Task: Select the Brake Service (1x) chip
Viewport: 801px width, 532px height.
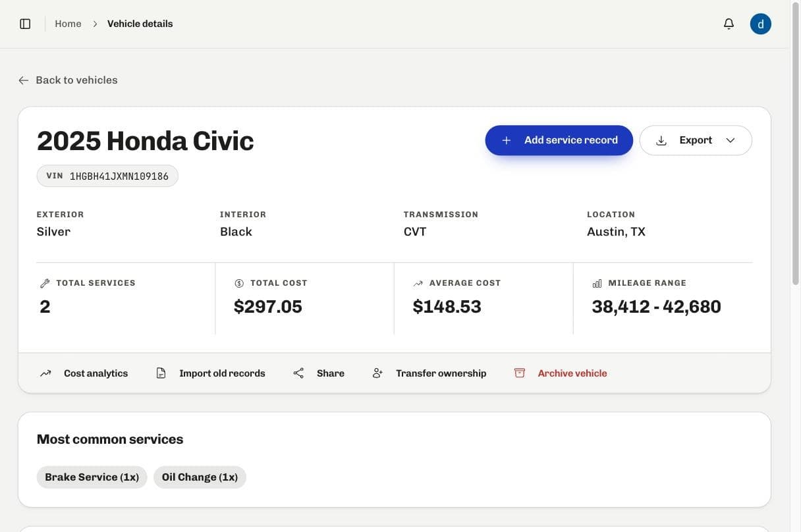Action: click(92, 477)
